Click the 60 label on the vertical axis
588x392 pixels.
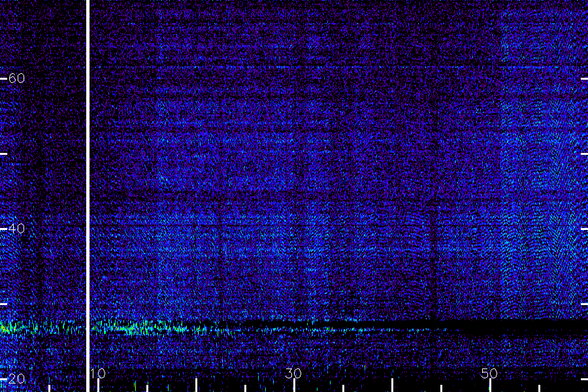(x=16, y=78)
